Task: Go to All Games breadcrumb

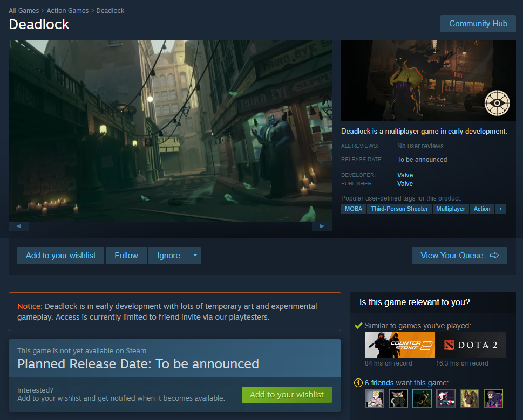Action: tap(24, 11)
